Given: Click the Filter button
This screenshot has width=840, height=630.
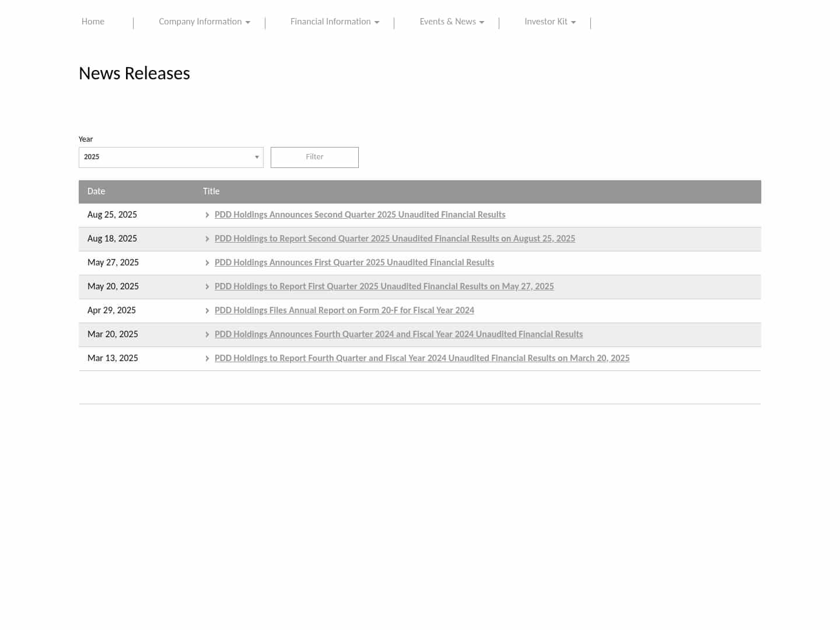Looking at the screenshot, I should point(314,157).
